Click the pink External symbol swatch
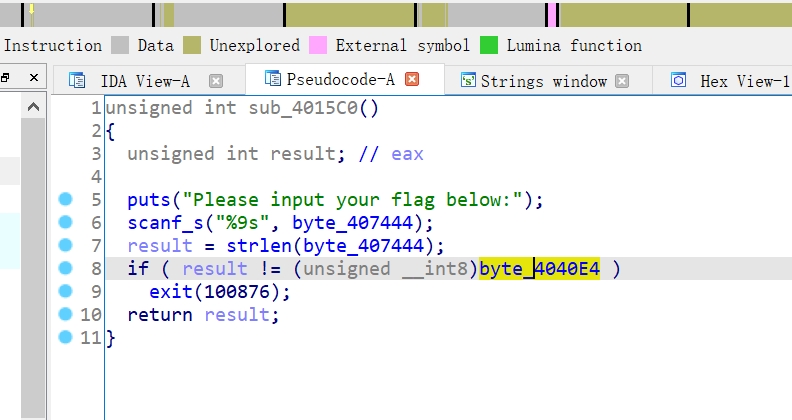The height and width of the screenshot is (420, 792). coord(318,45)
